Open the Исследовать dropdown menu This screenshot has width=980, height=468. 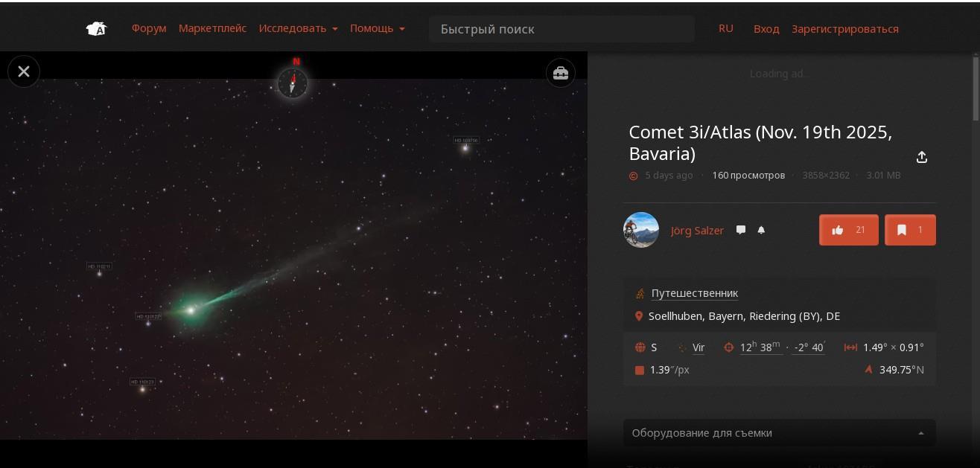click(298, 28)
